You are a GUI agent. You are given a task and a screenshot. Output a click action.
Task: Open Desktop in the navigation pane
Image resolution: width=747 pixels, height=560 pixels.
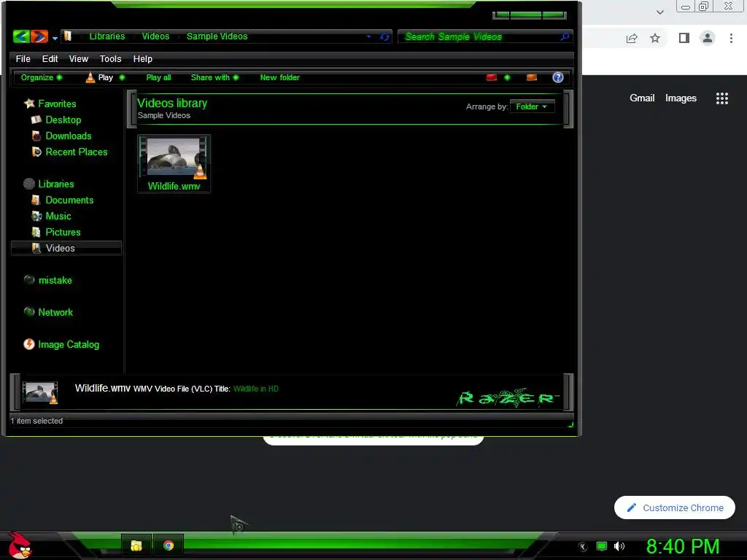tap(63, 120)
